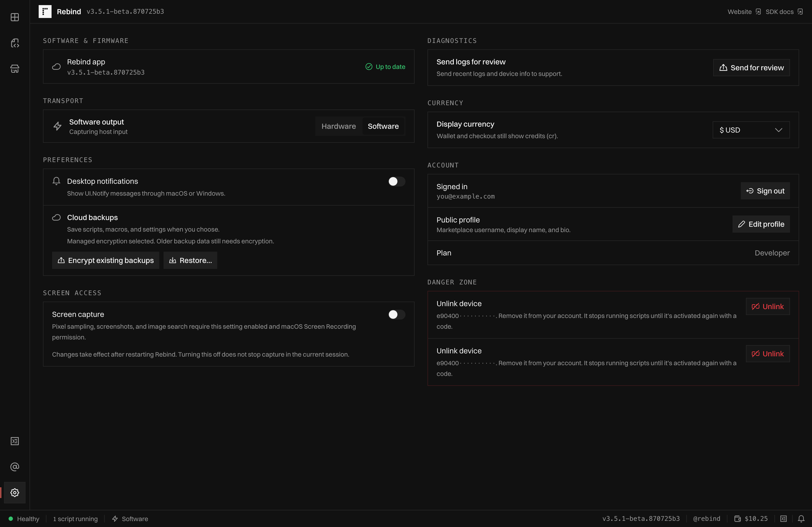This screenshot has height=527, width=812.
Task: Open the console terminal icon in sidebar
Action: pyautogui.click(x=15, y=441)
